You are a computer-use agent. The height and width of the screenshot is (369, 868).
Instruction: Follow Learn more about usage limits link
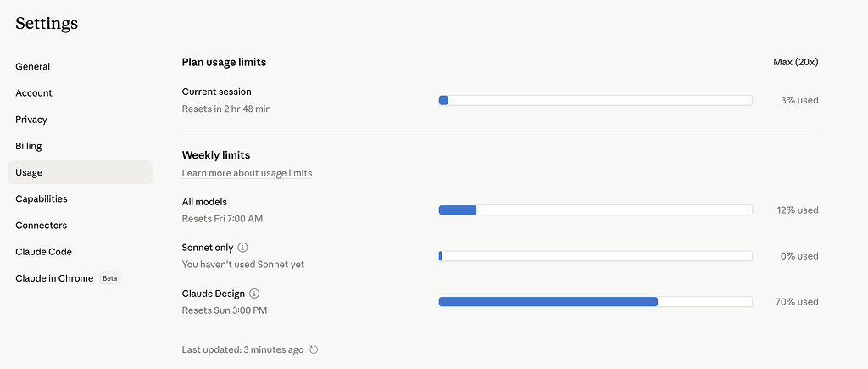pos(247,173)
